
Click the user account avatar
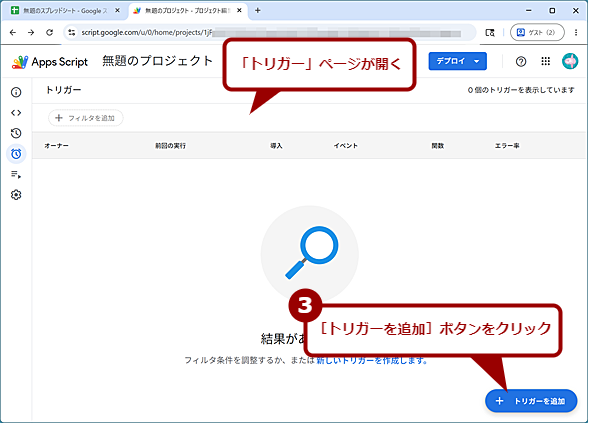click(x=569, y=61)
